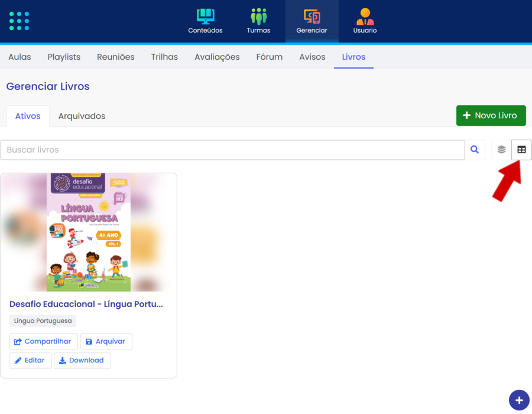Switch to stacked layers view
The height and width of the screenshot is (414, 532).
[501, 150]
